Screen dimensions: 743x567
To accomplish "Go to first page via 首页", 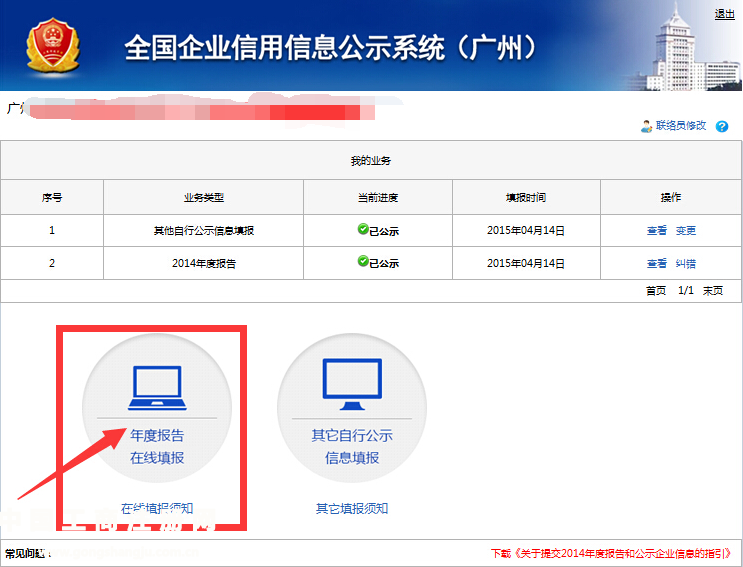I will pyautogui.click(x=656, y=291).
